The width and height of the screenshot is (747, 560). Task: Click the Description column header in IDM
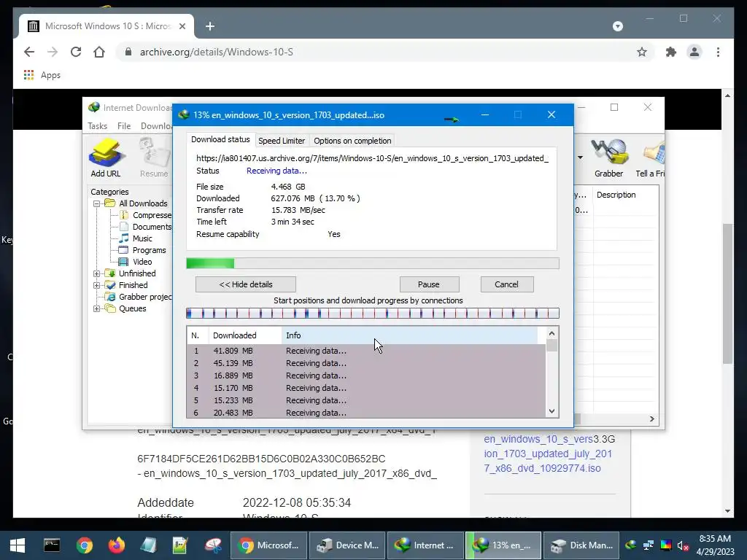tap(625, 195)
